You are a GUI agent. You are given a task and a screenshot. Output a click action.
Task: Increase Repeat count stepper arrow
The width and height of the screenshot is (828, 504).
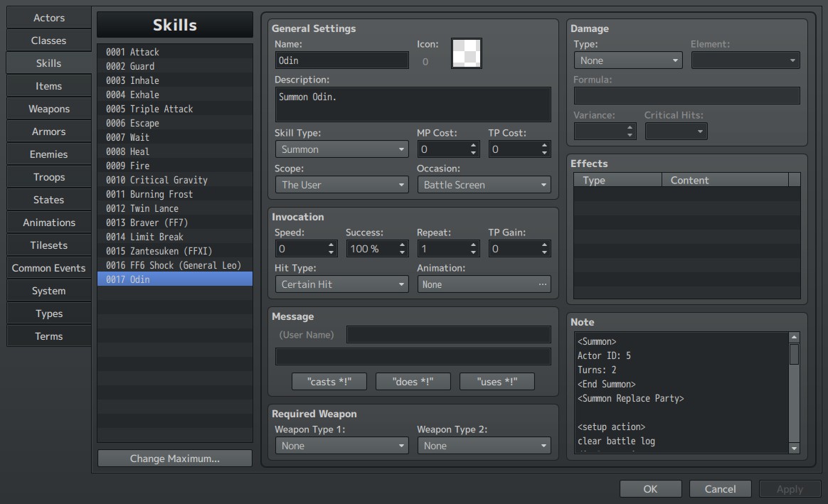pos(473,245)
